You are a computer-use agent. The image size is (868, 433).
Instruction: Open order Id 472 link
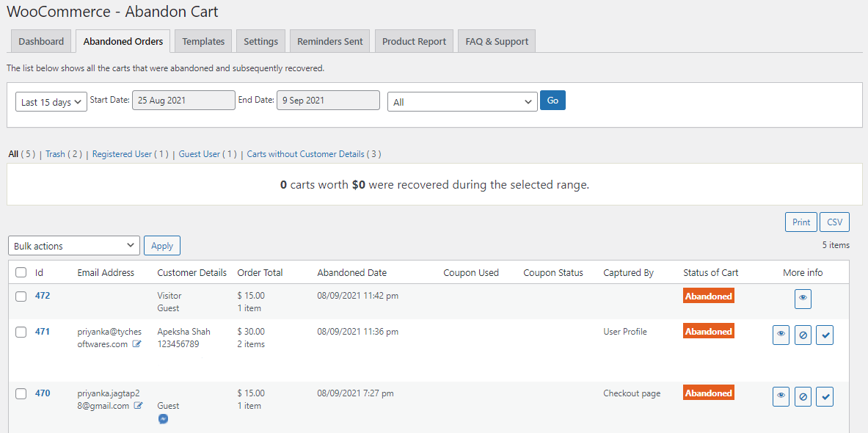tap(43, 296)
